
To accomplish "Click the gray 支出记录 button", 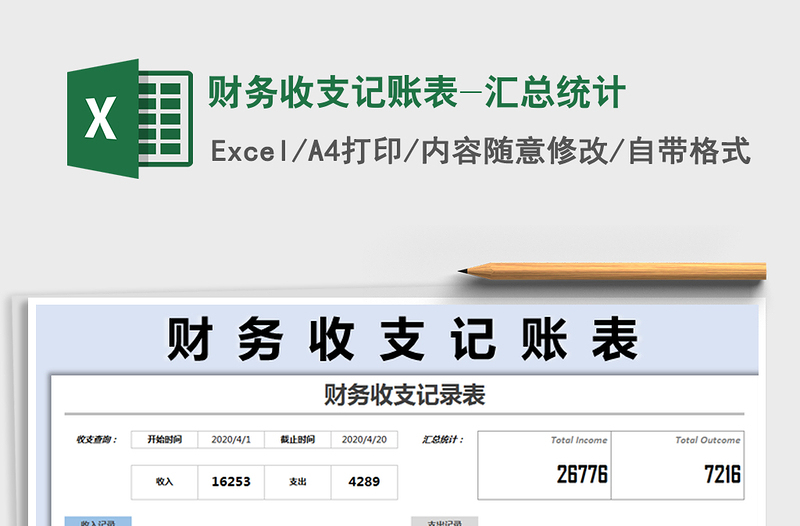I will 444,521.
